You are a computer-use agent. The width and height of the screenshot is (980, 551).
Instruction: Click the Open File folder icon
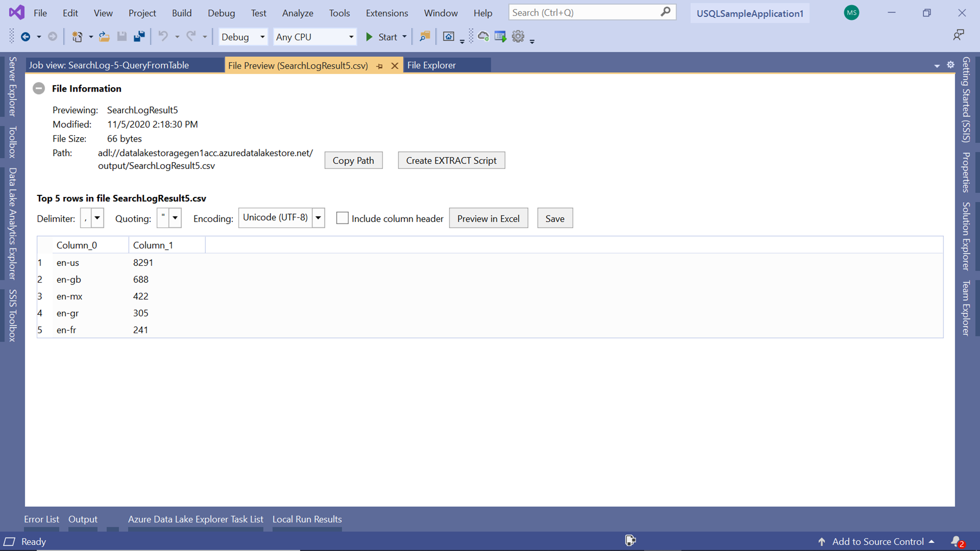tap(104, 37)
